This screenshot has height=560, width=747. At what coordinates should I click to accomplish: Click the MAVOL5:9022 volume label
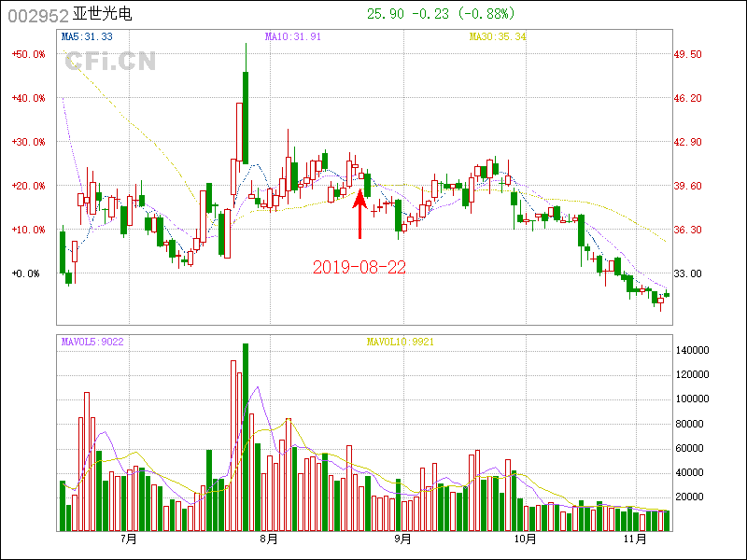click(92, 342)
